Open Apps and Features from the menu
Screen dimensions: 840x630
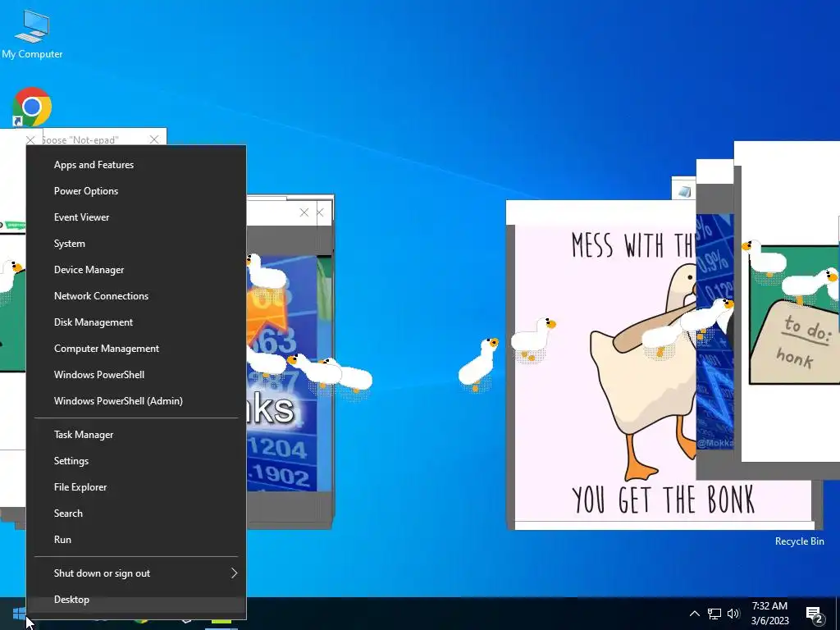(x=137, y=164)
